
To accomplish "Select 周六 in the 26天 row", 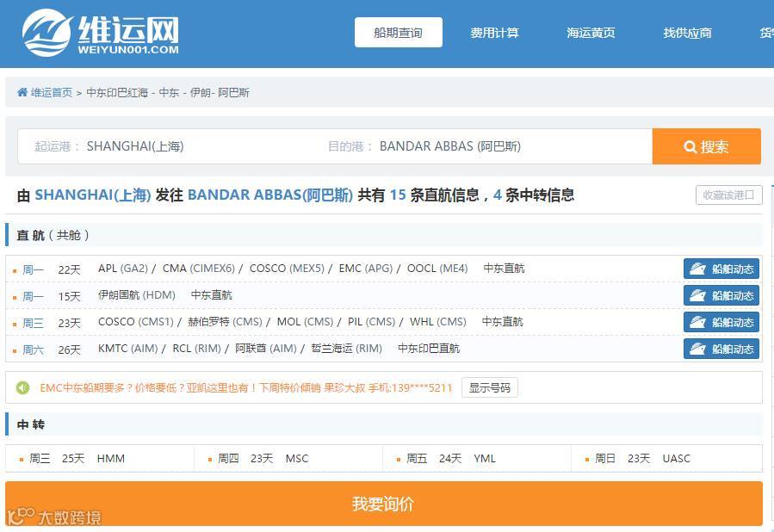I will pyautogui.click(x=33, y=350).
